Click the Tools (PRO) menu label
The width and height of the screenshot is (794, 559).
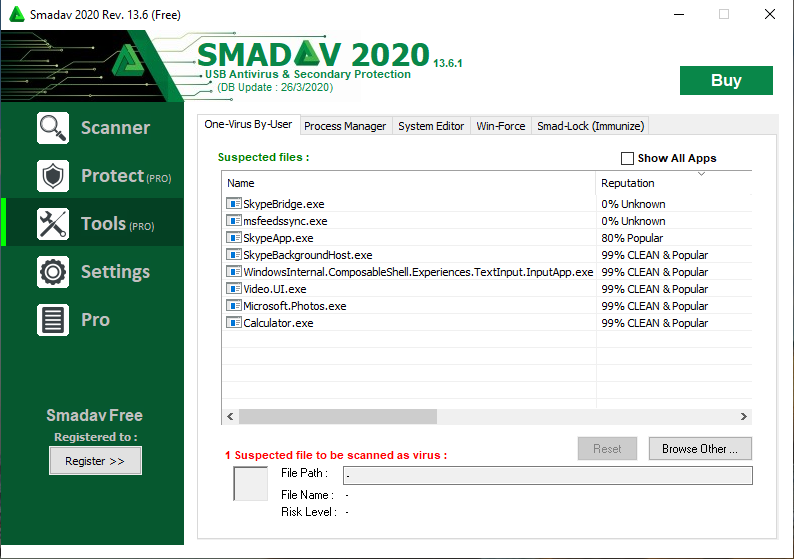117,224
